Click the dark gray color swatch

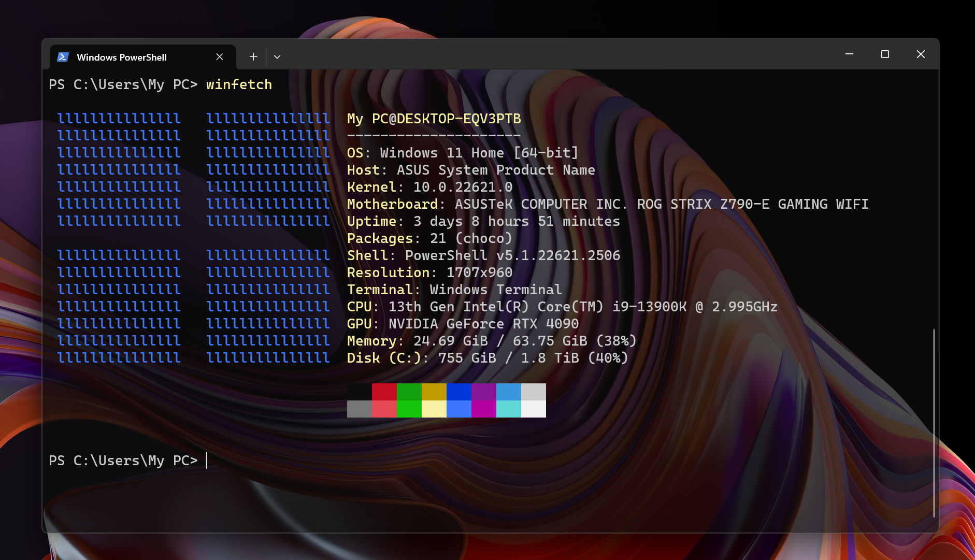click(x=360, y=409)
